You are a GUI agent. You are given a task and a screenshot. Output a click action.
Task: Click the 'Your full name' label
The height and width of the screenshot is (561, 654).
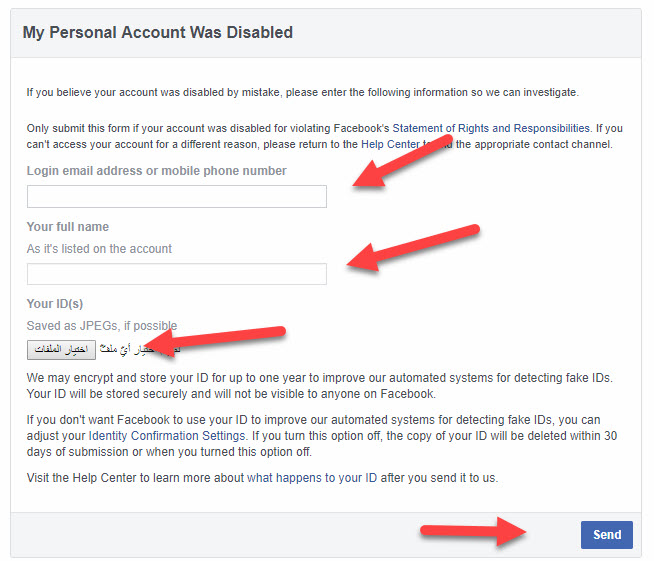(x=68, y=227)
